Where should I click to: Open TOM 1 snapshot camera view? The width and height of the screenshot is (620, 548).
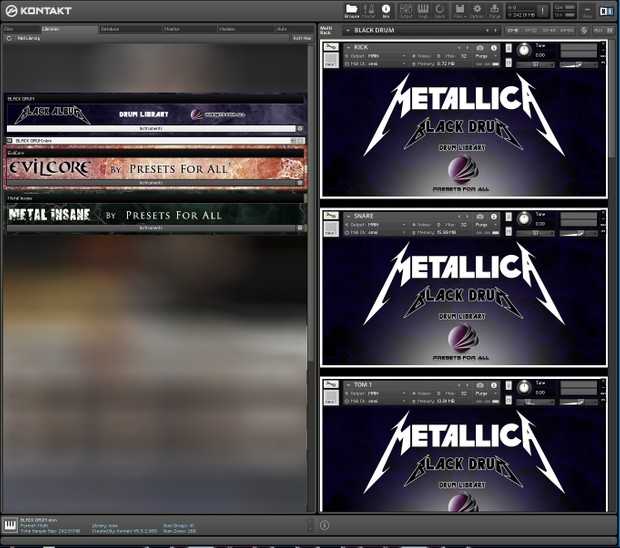480,385
